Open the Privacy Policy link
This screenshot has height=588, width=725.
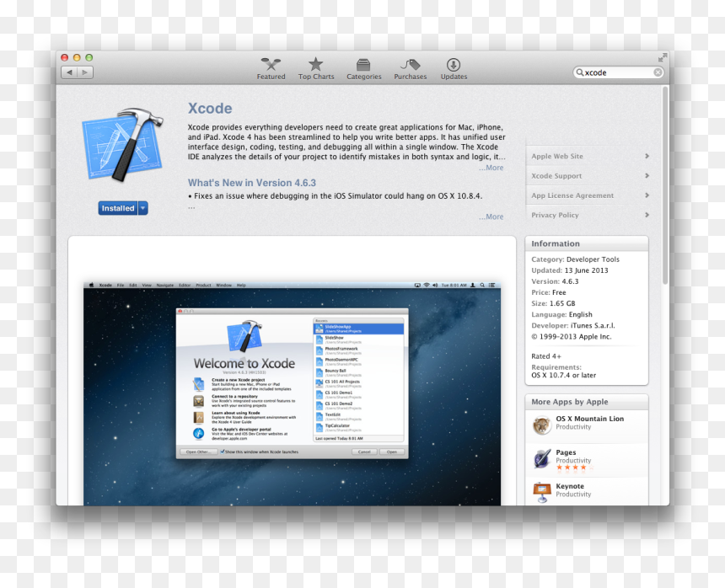pos(555,215)
